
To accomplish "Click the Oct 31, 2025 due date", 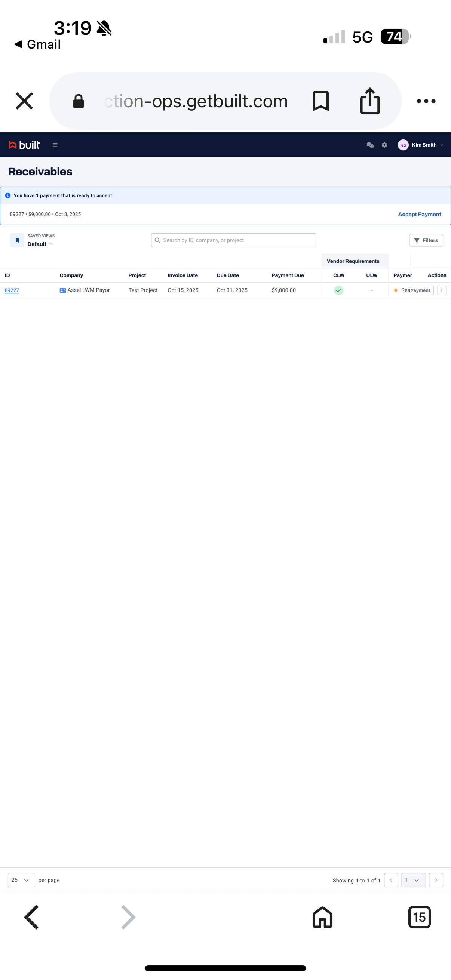I will tap(232, 290).
